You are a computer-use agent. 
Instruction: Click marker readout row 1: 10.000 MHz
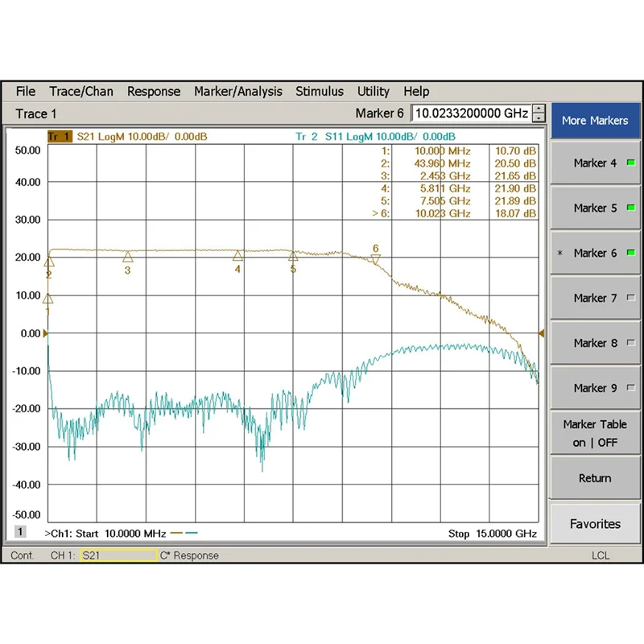click(458, 151)
